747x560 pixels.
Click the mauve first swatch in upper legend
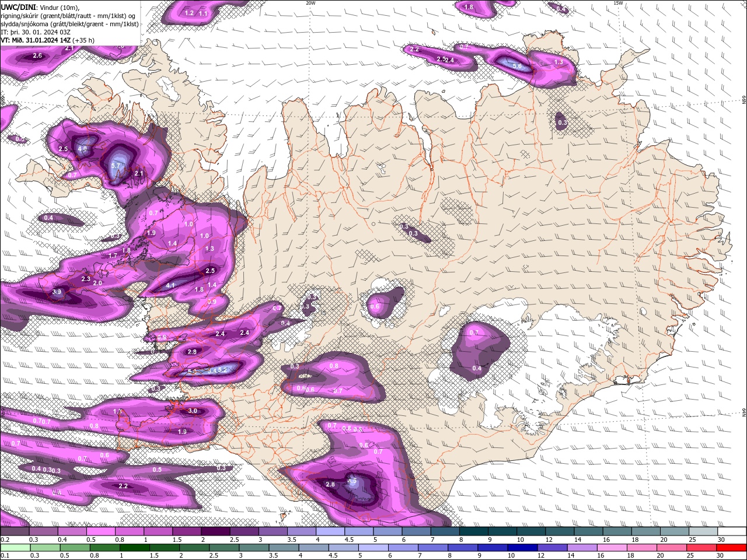15,531
